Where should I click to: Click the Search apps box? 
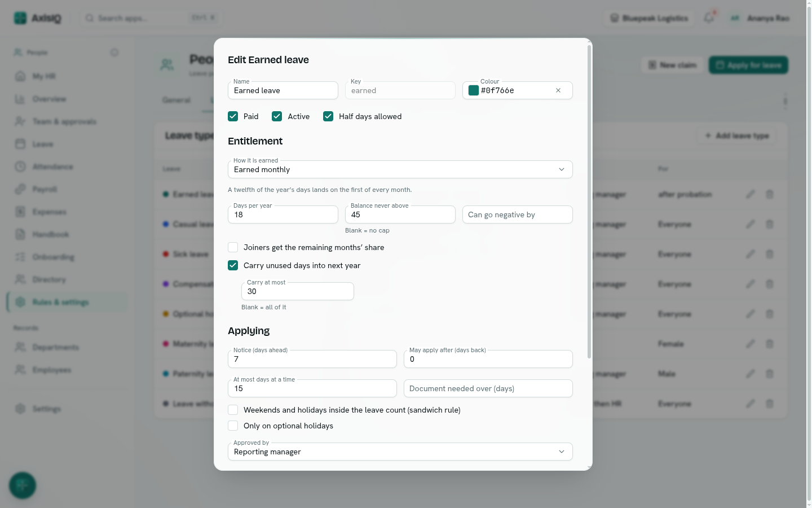151,18
